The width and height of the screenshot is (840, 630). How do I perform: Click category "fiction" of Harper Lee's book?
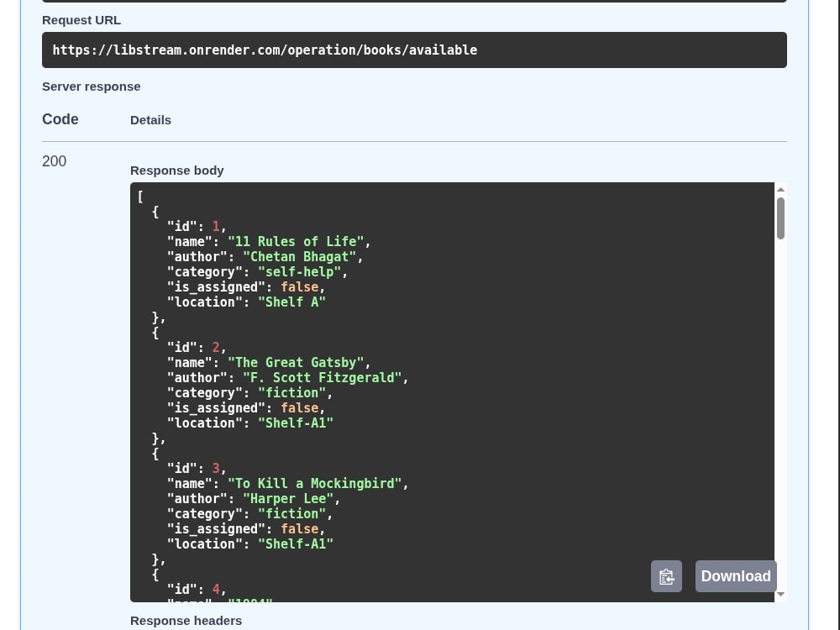point(292,514)
